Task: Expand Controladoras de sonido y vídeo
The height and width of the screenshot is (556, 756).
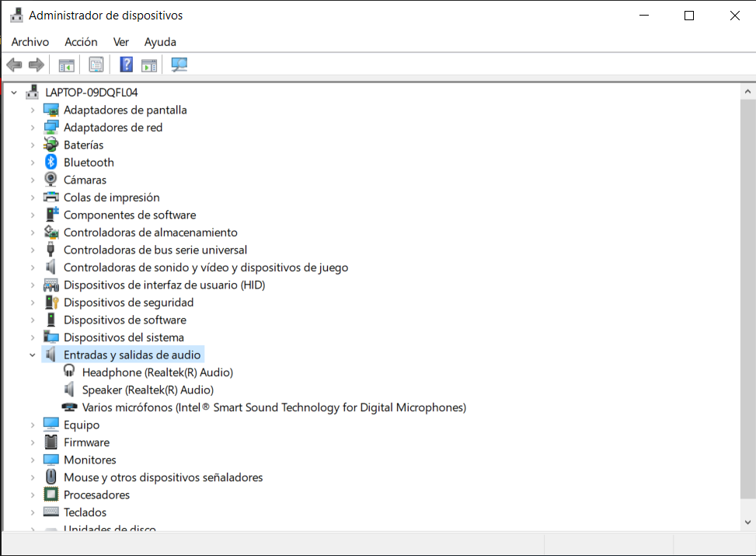Action: click(x=33, y=268)
